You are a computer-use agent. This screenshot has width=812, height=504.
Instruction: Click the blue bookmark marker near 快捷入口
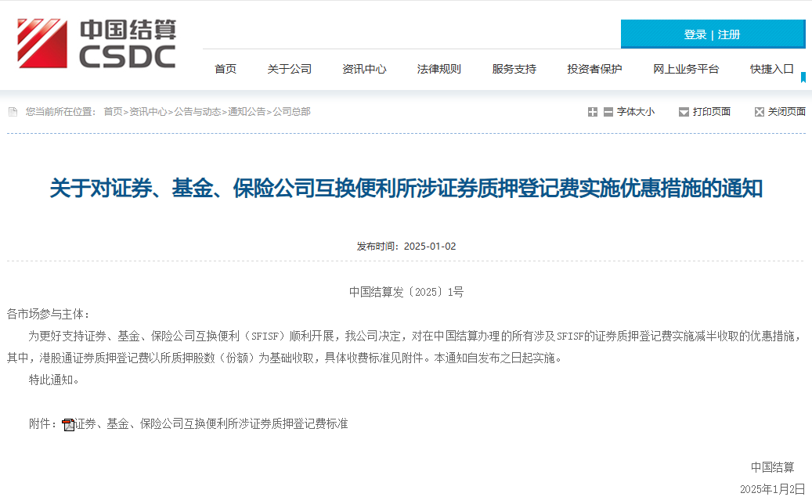[803, 77]
